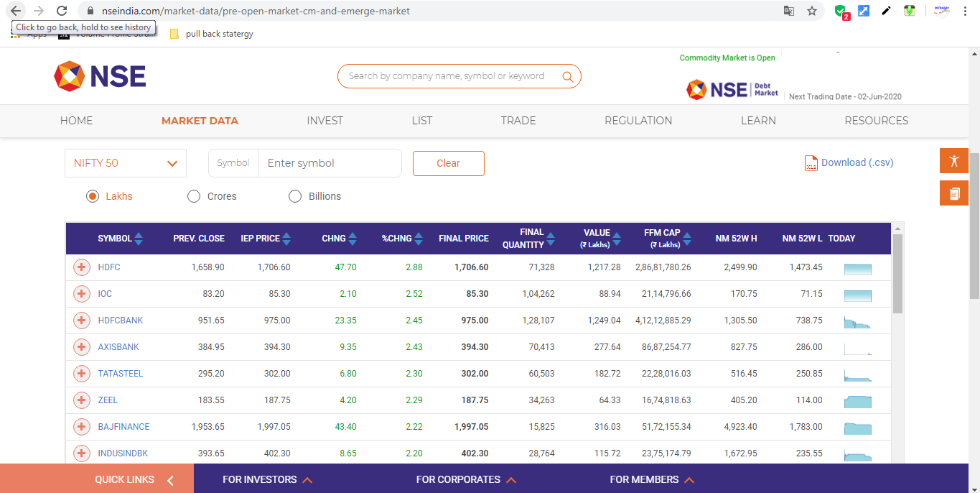Open the LEARN menu
The image size is (980, 493).
[758, 121]
